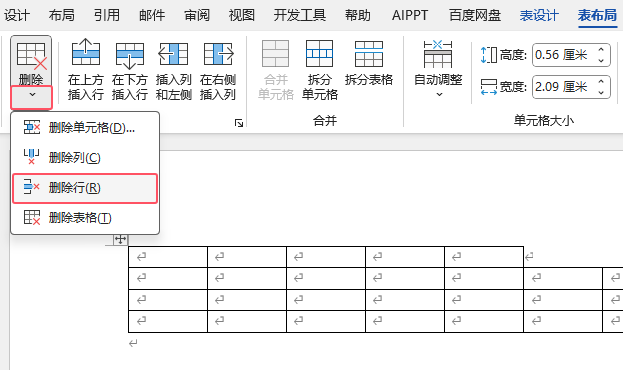The height and width of the screenshot is (370, 623).
Task: Insert row above with 在上方插入行
Action: click(x=86, y=70)
